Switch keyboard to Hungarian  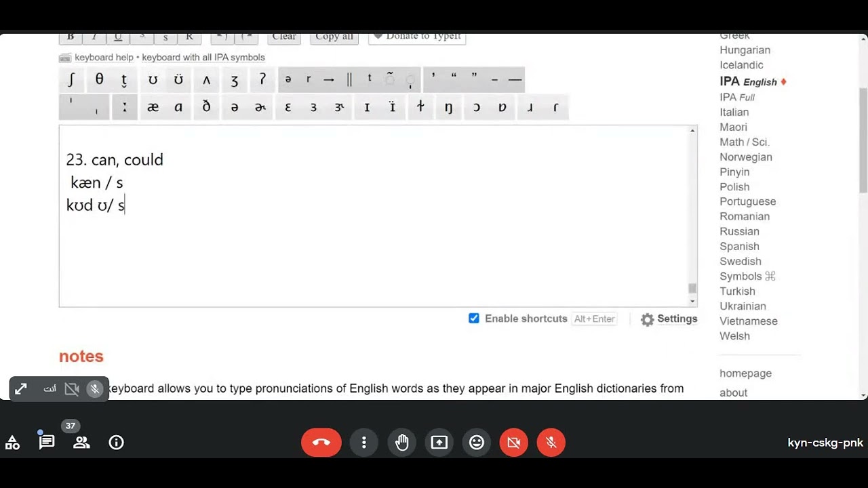745,50
